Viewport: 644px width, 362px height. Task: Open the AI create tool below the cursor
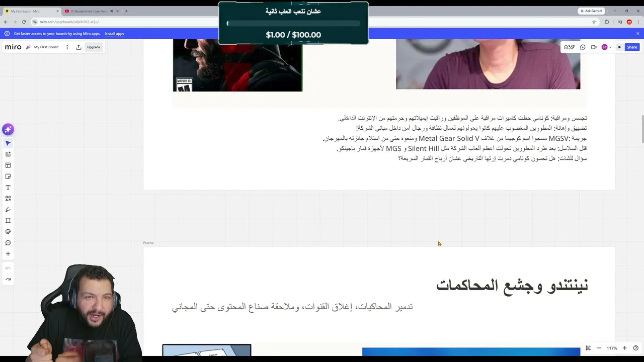pyautogui.click(x=8, y=154)
